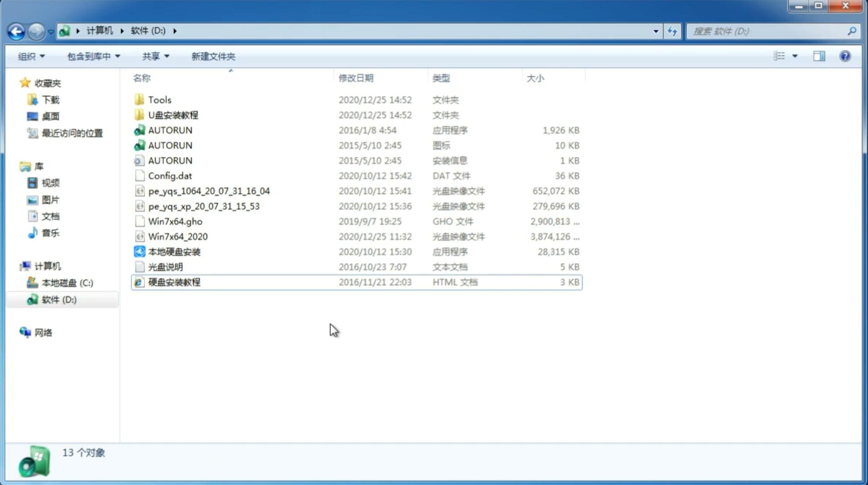Open Win7x64_2020 disc image file

click(177, 236)
